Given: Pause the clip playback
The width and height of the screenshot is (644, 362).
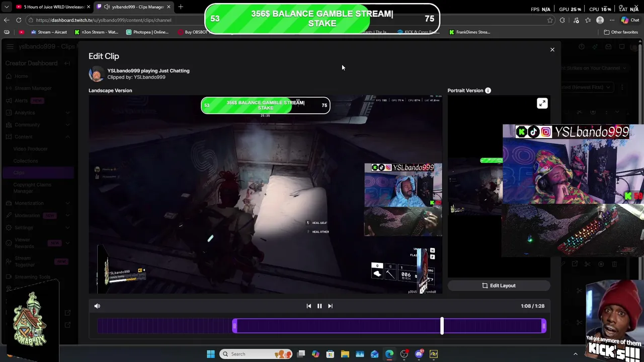Looking at the screenshot, I should pyautogui.click(x=319, y=306).
